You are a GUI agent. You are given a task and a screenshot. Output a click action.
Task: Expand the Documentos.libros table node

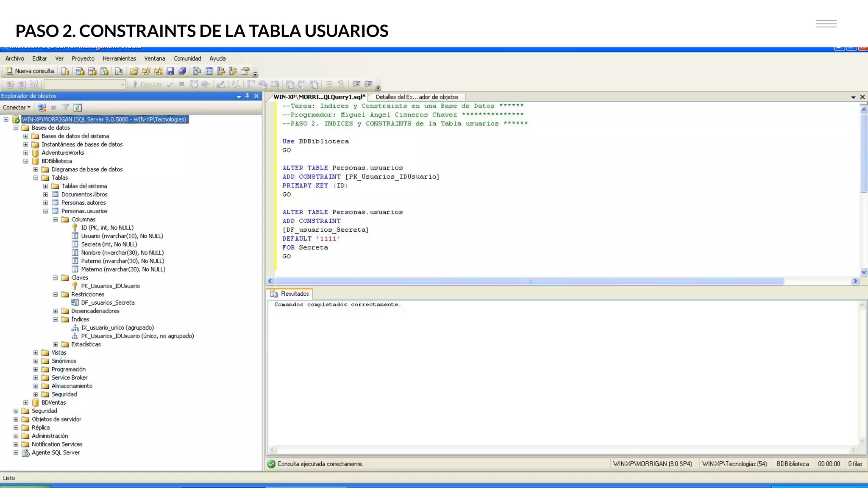tap(46, 194)
